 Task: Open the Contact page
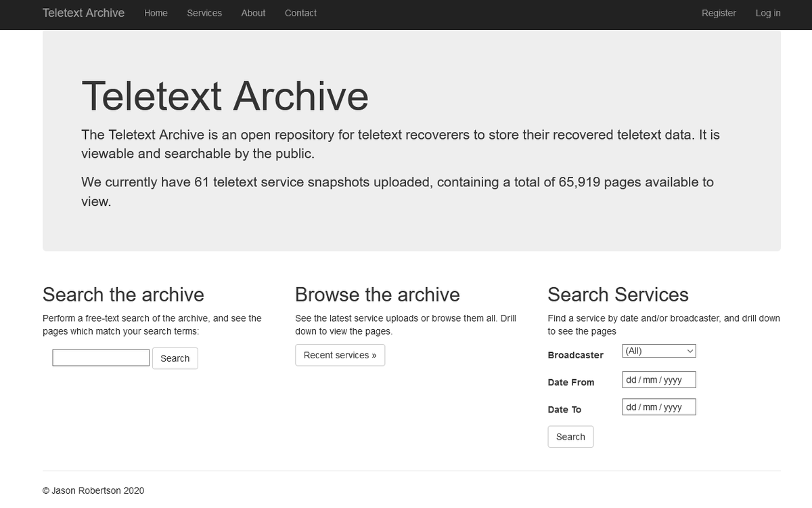pyautogui.click(x=300, y=13)
